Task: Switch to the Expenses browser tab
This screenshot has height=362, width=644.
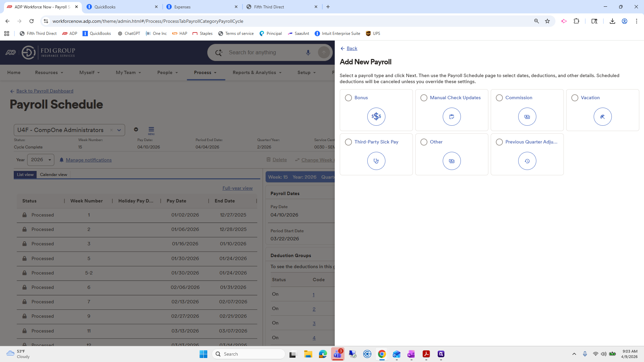Action: click(201, 7)
